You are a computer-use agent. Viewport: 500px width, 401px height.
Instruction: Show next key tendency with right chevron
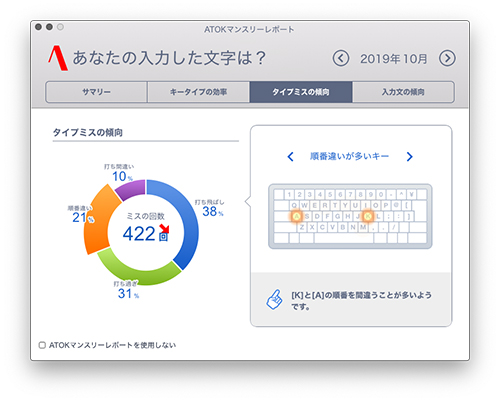(410, 156)
